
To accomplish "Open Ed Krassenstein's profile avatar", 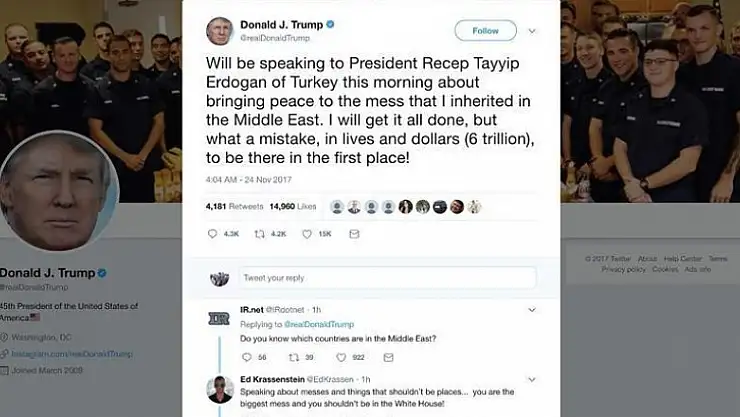I will click(x=220, y=390).
